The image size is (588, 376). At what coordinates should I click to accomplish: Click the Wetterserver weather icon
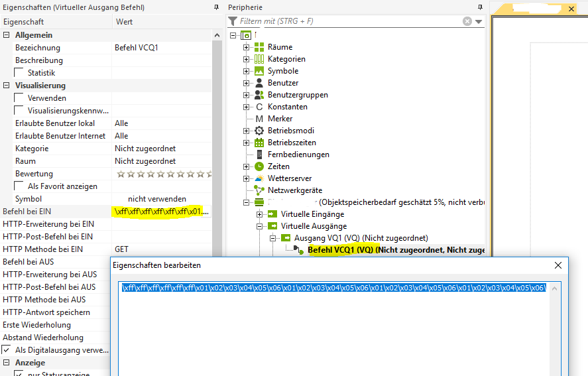click(259, 178)
